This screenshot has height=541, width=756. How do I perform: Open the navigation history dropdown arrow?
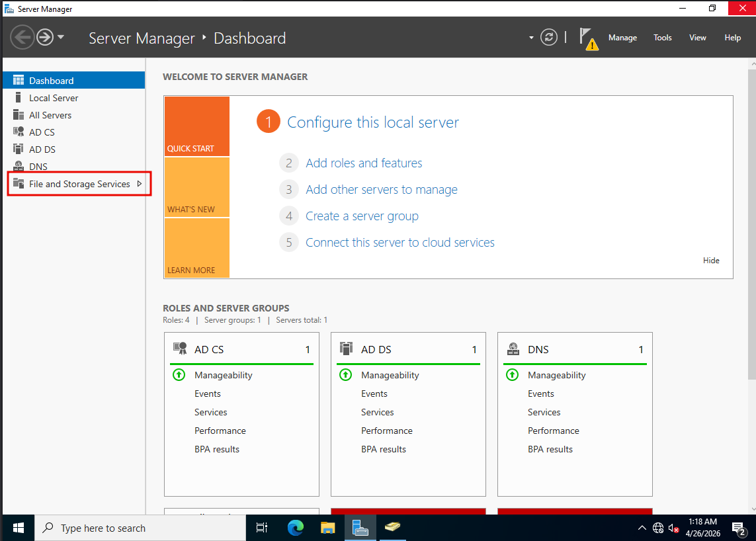(61, 37)
